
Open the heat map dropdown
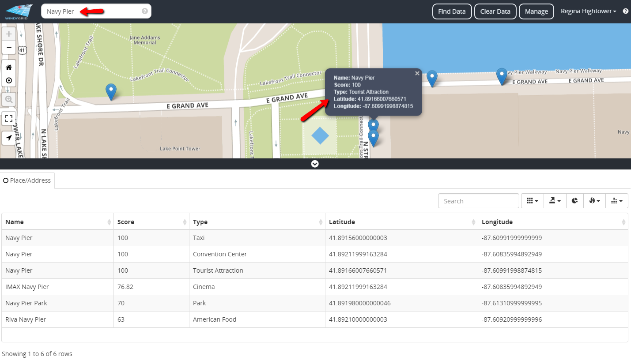[x=595, y=201]
